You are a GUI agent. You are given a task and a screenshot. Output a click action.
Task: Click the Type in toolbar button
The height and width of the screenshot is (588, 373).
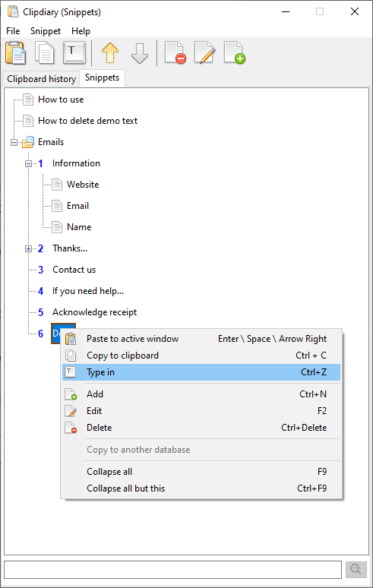tap(74, 52)
